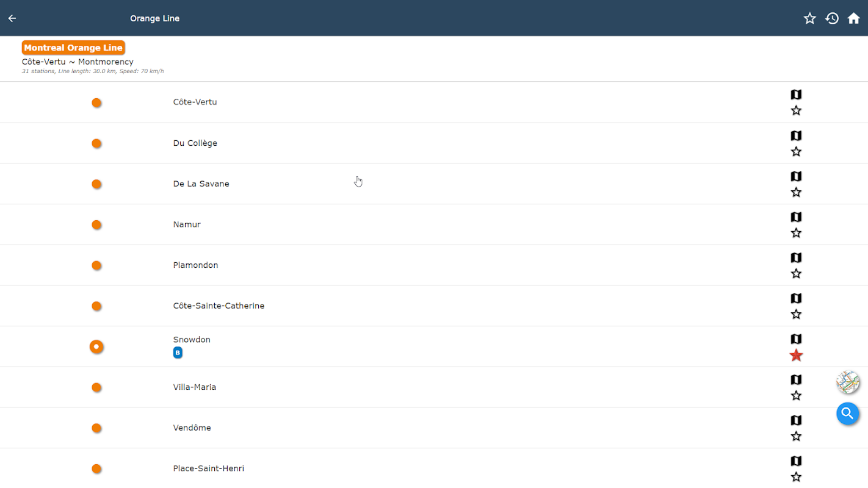Star the Plamondon station

796,273
